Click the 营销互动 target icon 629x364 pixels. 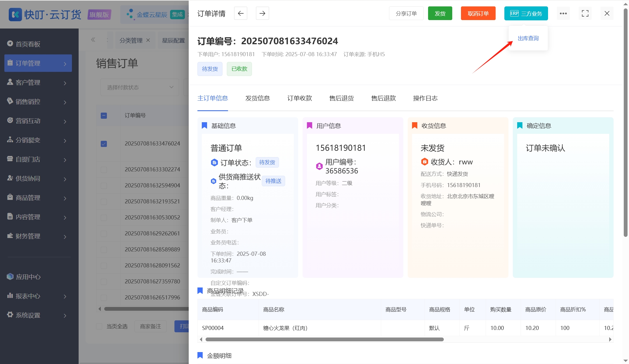tap(10, 120)
